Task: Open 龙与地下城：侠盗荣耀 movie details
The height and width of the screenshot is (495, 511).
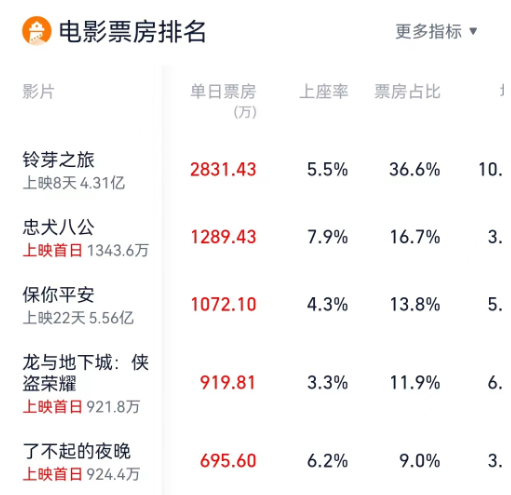Action: click(x=85, y=373)
